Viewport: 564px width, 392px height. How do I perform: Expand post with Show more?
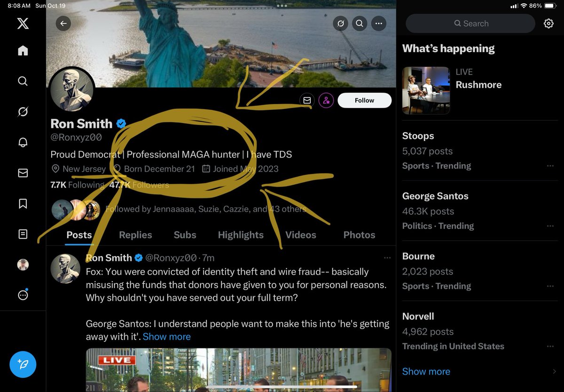point(167,337)
